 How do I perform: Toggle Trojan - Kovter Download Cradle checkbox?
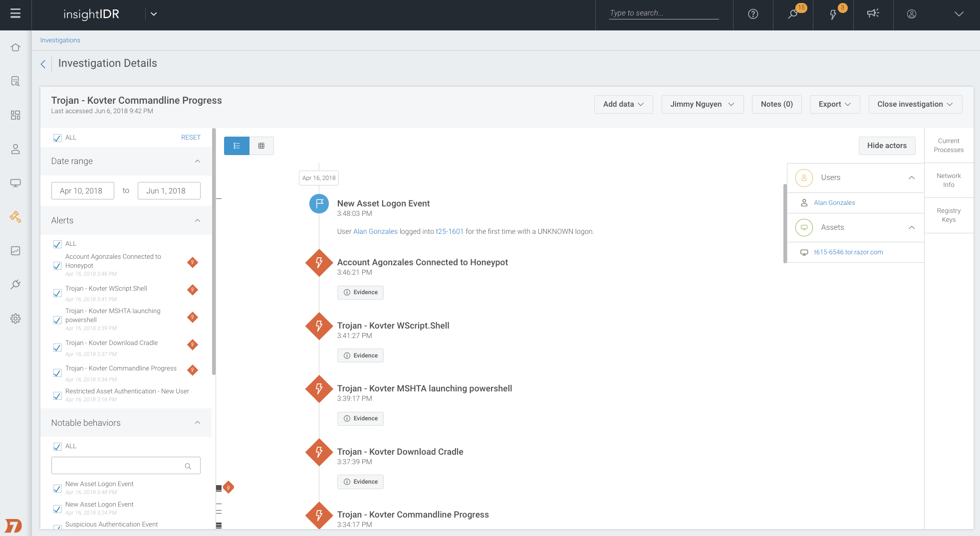tap(57, 348)
